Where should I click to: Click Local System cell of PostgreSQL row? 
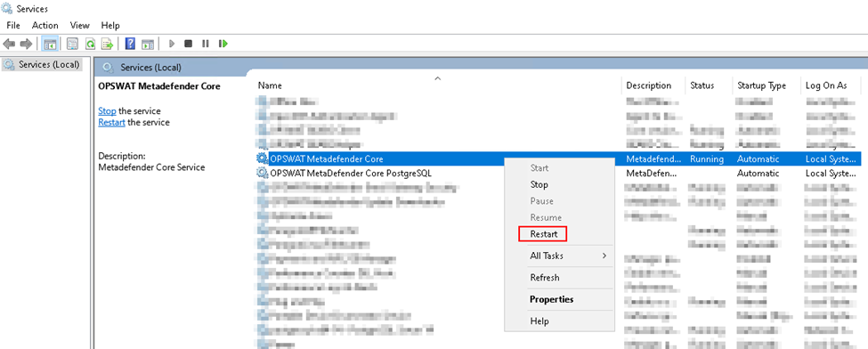click(x=831, y=174)
